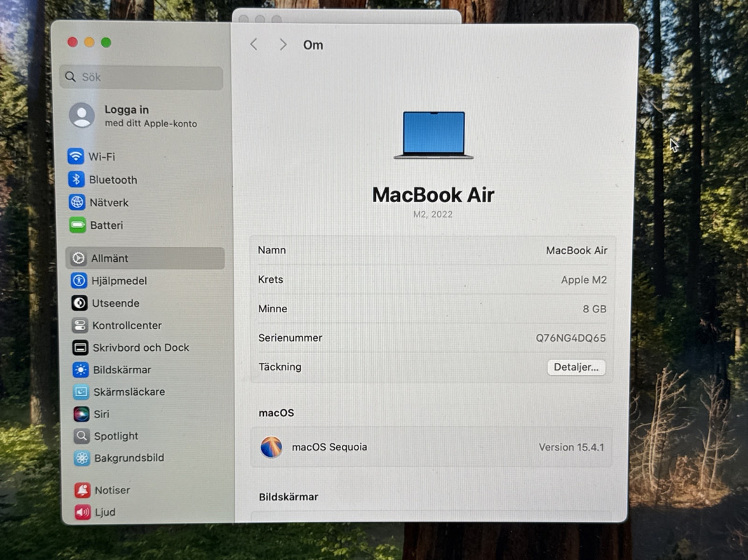
Task: Select Allmänt in the sidebar
Action: [145, 258]
